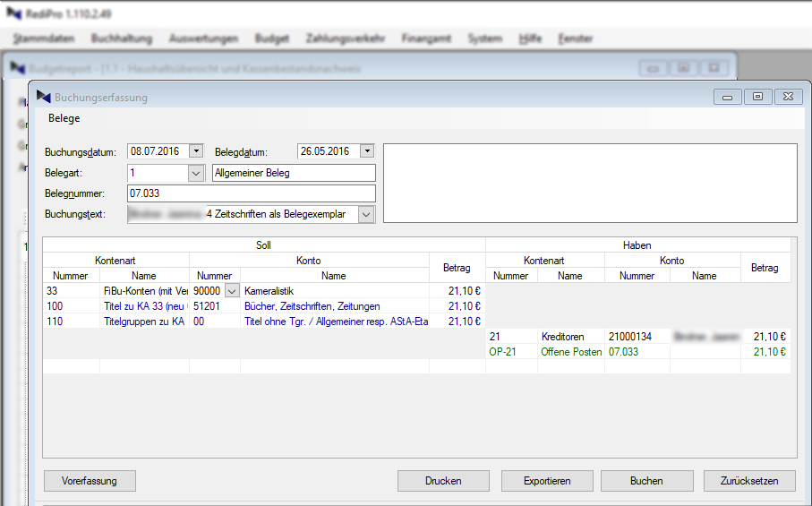The width and height of the screenshot is (812, 506).
Task: Click the RediPro application logo icon
Action: point(13,13)
